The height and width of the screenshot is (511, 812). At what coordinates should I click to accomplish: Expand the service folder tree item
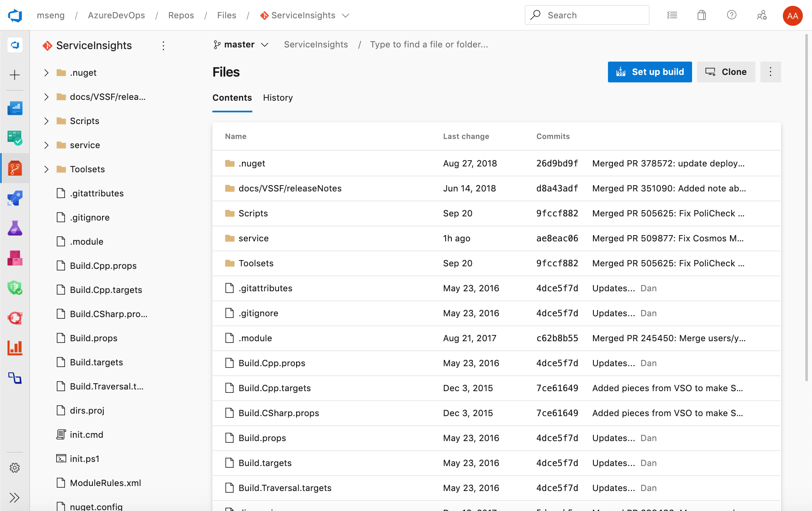pyautogui.click(x=46, y=144)
